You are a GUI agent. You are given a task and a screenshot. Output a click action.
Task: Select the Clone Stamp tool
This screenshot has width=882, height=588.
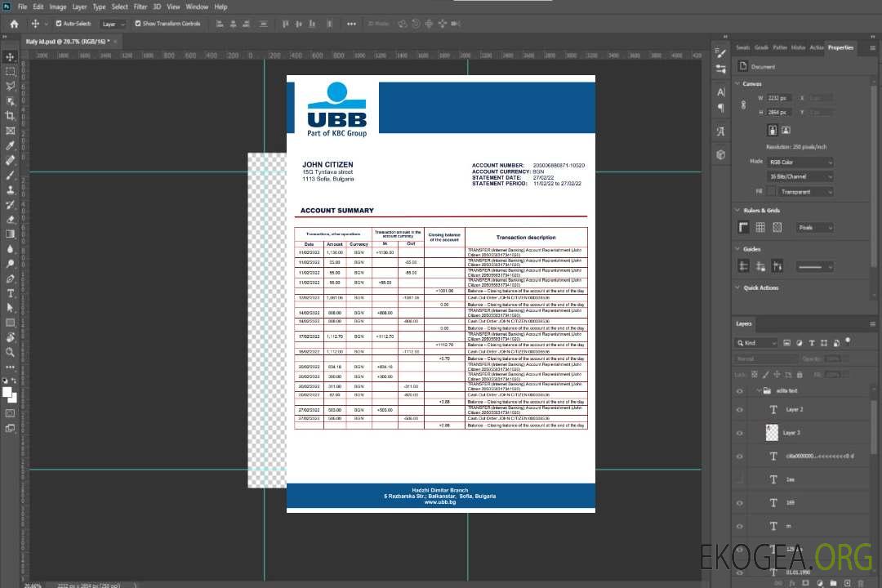(x=10, y=189)
